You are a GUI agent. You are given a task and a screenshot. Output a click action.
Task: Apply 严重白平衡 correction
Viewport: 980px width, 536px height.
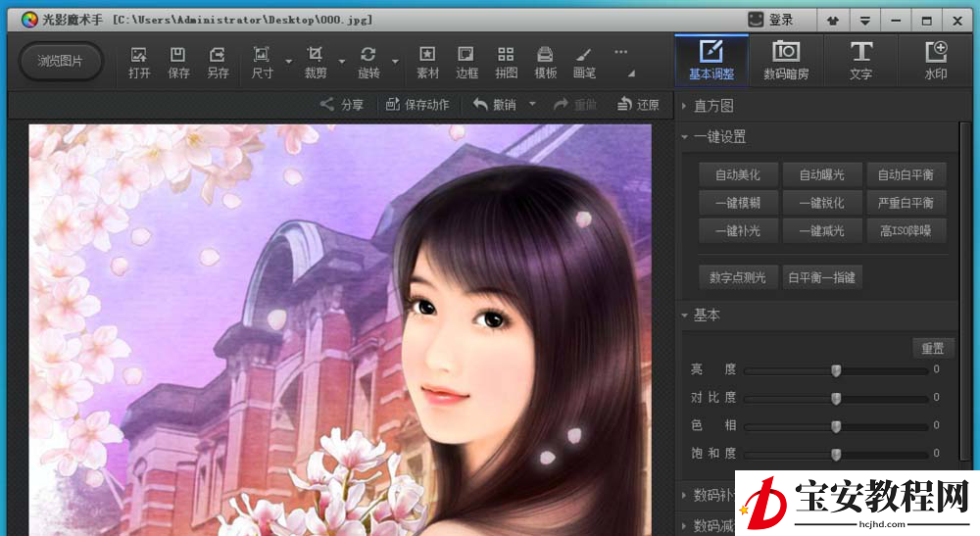(906, 203)
